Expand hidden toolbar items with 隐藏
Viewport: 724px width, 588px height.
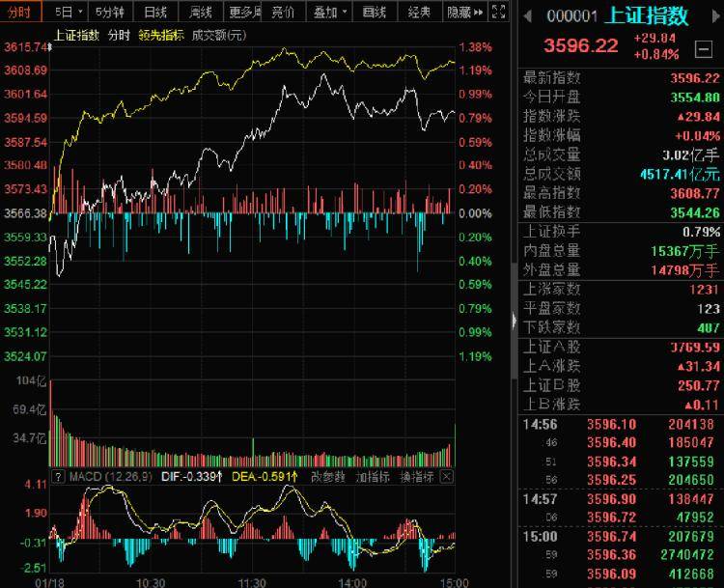point(464,12)
